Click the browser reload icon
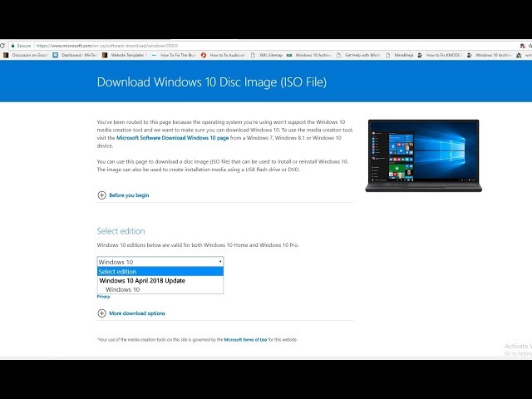 pos(2,46)
